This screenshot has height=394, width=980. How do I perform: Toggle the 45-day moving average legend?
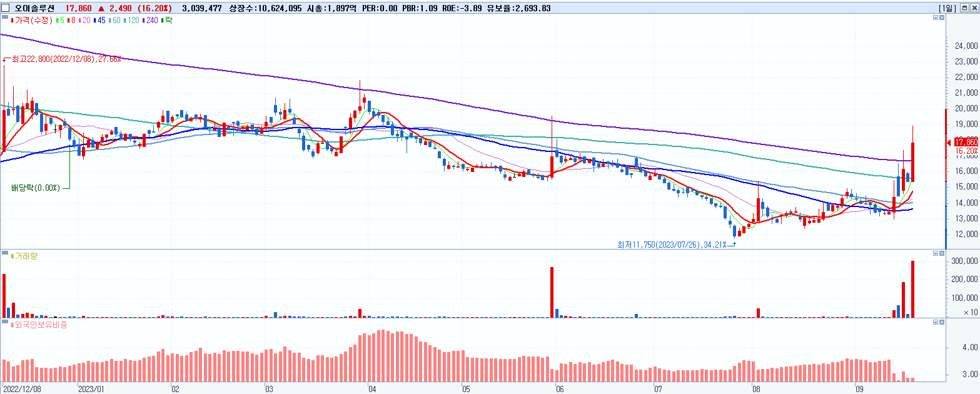click(99, 21)
